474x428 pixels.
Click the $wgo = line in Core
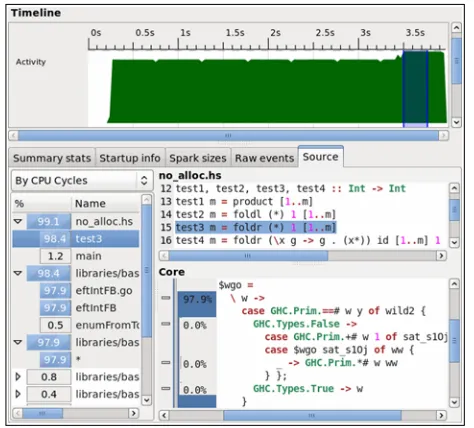(x=236, y=285)
